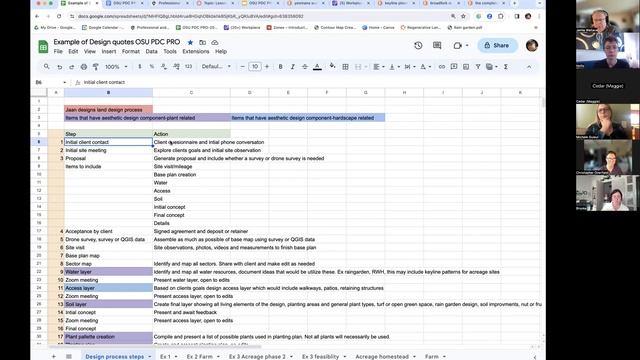The height and width of the screenshot is (360, 640).
Task: Click the create a filter funnel icon
Action: 478,67
